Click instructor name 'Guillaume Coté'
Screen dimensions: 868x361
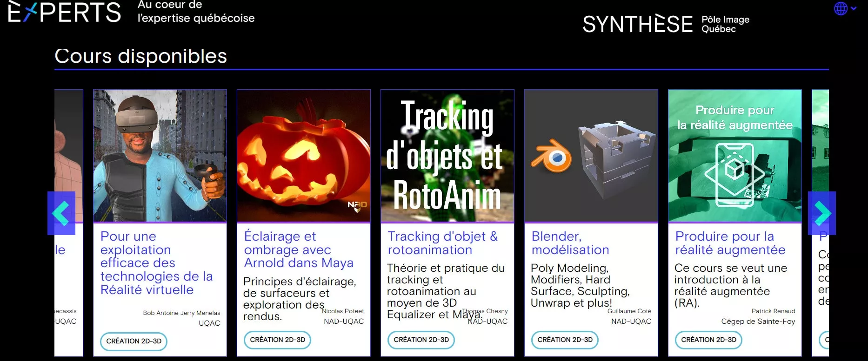(629, 311)
